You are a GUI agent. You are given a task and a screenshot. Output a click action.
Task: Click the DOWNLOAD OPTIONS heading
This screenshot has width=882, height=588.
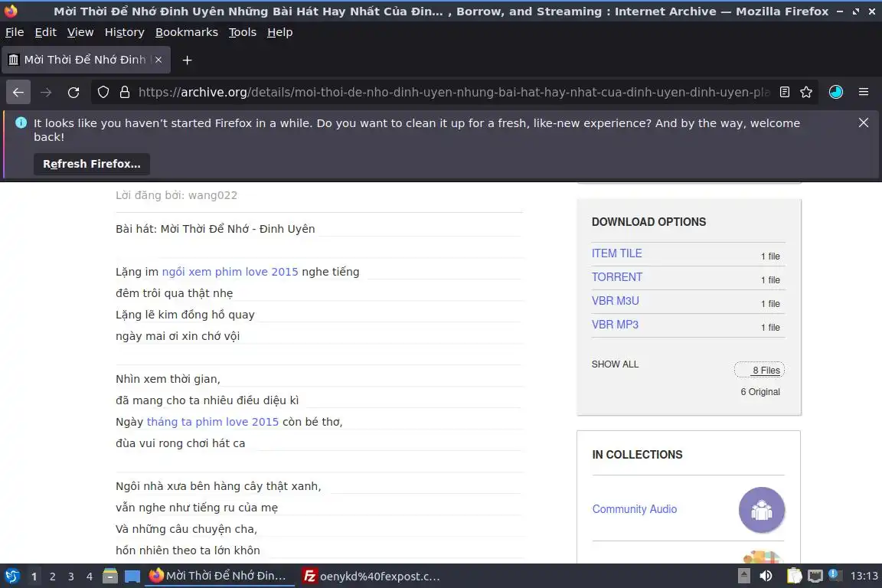point(648,222)
